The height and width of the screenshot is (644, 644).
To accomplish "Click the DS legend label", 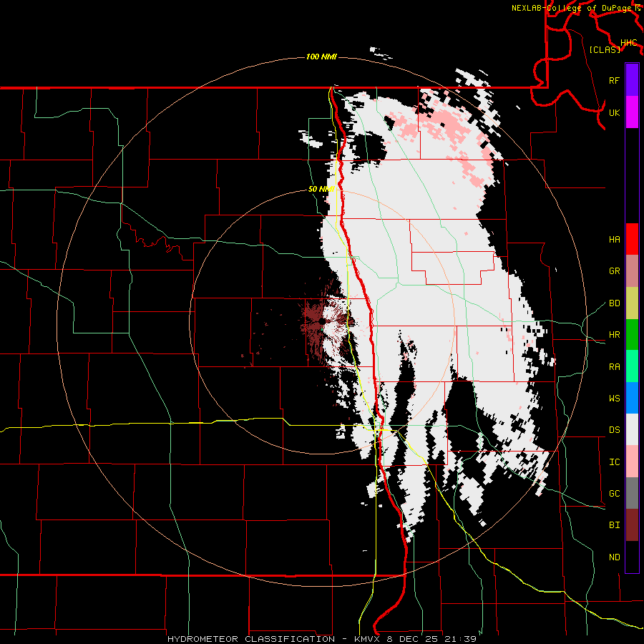I will click(614, 430).
